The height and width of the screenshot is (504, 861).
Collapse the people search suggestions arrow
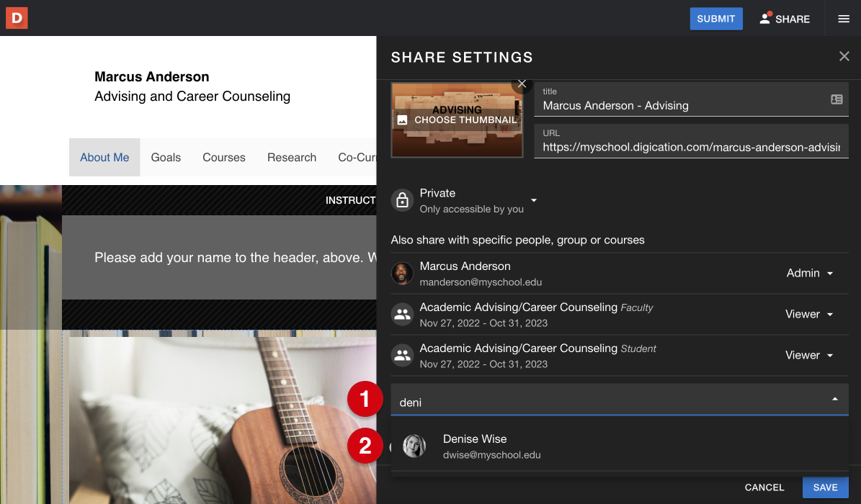click(835, 399)
